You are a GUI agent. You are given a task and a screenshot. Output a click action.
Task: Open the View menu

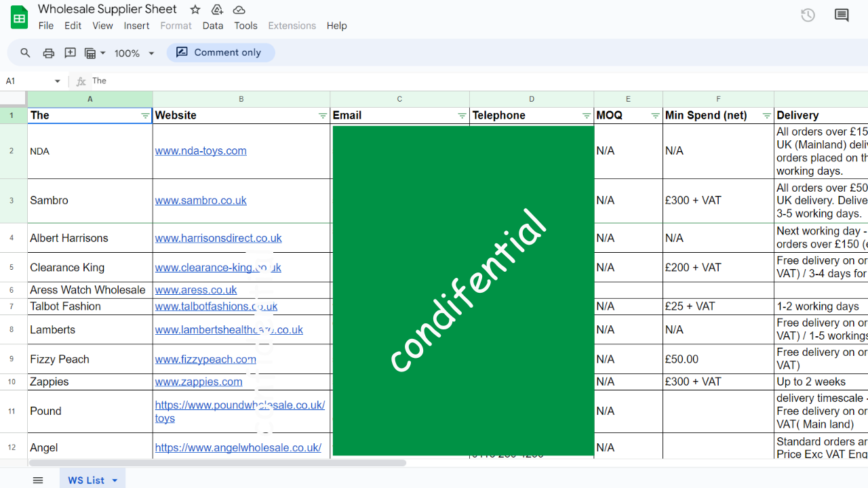coord(102,26)
